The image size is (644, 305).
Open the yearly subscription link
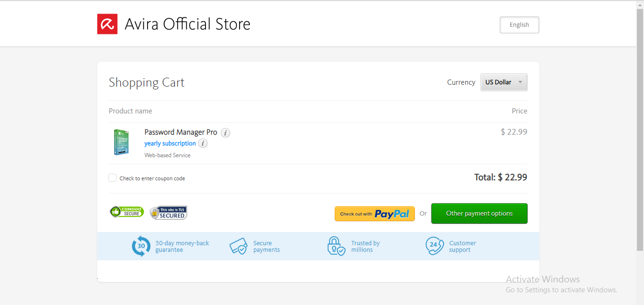(x=170, y=144)
